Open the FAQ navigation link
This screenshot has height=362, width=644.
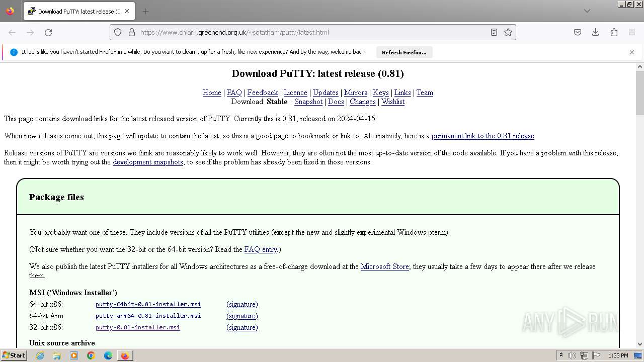pyautogui.click(x=234, y=93)
